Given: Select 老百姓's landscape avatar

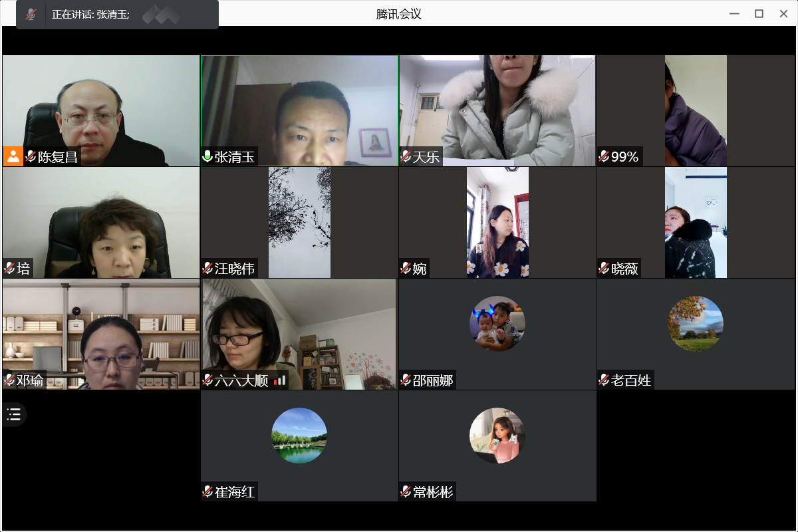Looking at the screenshot, I should pyautogui.click(x=696, y=324).
